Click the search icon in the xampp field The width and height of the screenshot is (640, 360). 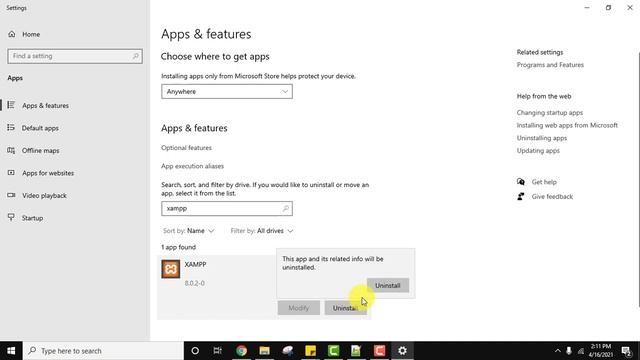286,209
